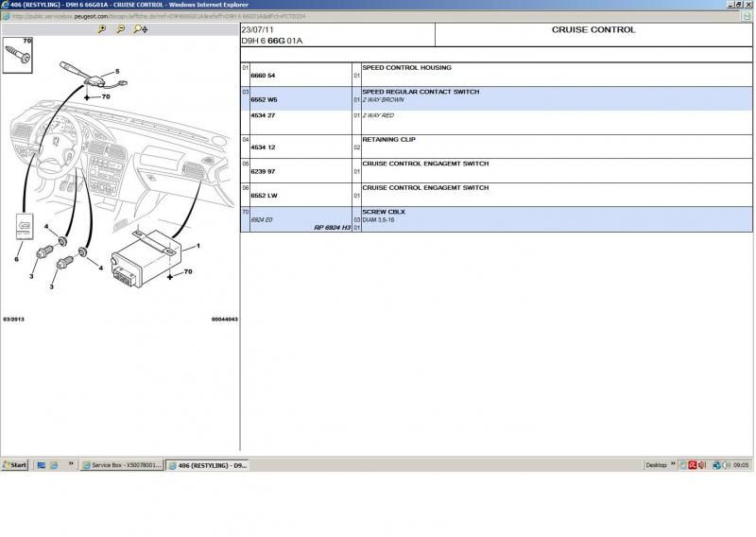Select callout 6 below the switch panel
The image size is (756, 537).
coord(16,259)
